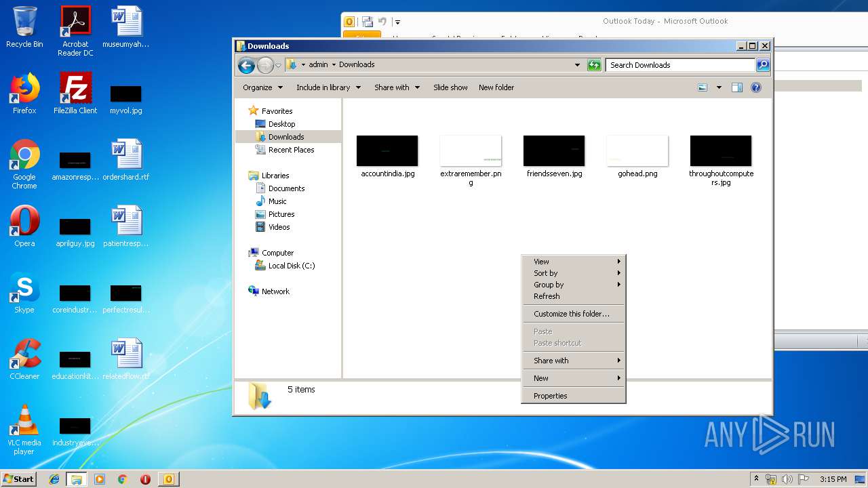Click New folder toolbar button
Screen dimensions: 868x488
[x=496, y=87]
